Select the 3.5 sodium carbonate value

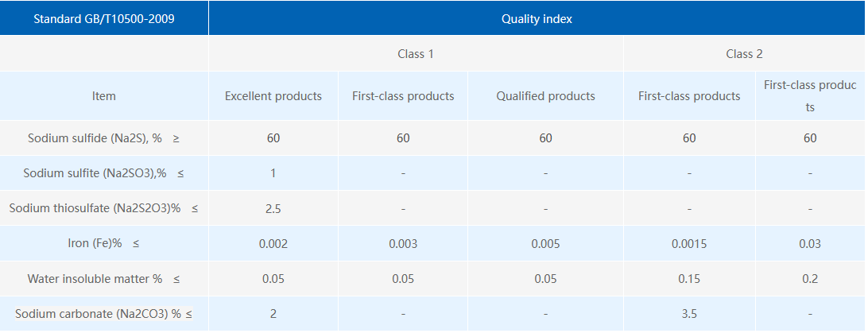click(689, 314)
